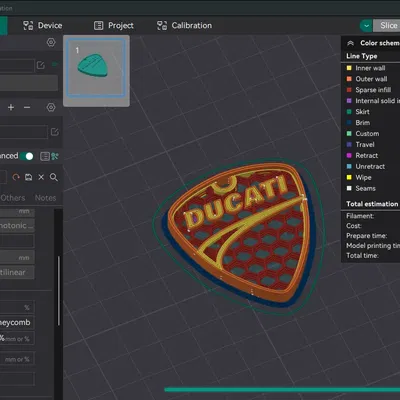Add a filament with the plus icon
The image size is (400, 400).
tap(11, 107)
